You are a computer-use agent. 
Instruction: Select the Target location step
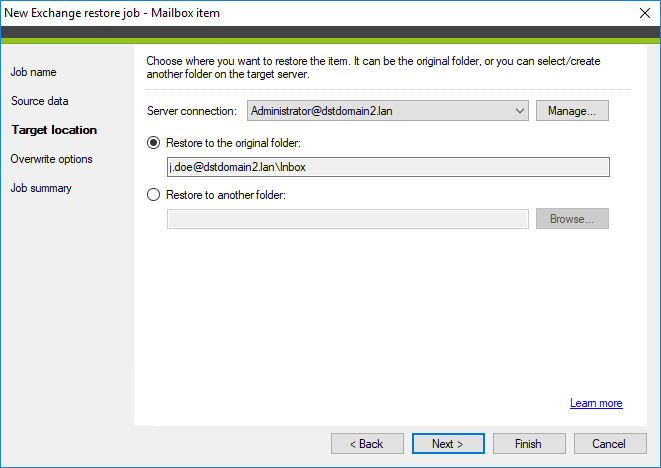click(54, 130)
